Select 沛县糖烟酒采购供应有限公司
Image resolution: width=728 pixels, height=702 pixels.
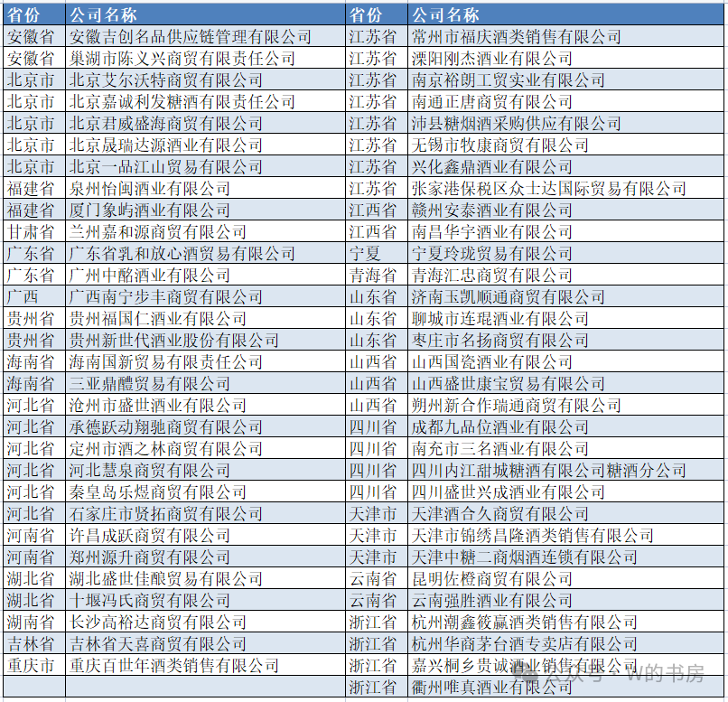(566, 123)
